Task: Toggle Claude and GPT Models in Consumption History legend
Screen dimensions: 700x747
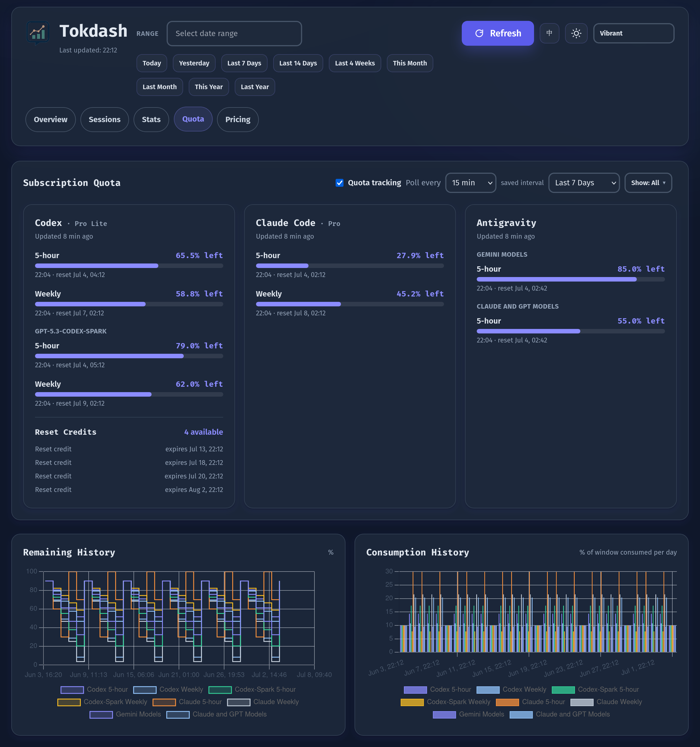Action: coord(560,714)
